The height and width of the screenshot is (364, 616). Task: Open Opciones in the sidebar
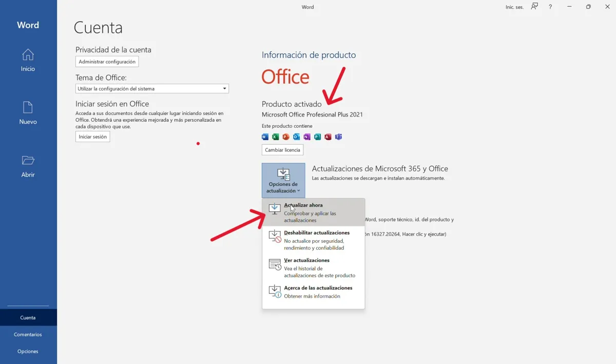click(x=28, y=351)
